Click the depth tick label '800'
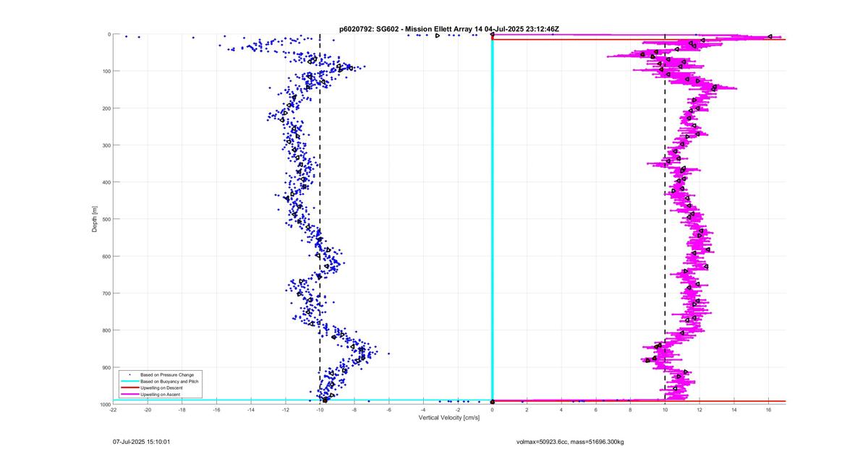The height and width of the screenshot is (454, 868). (106, 330)
